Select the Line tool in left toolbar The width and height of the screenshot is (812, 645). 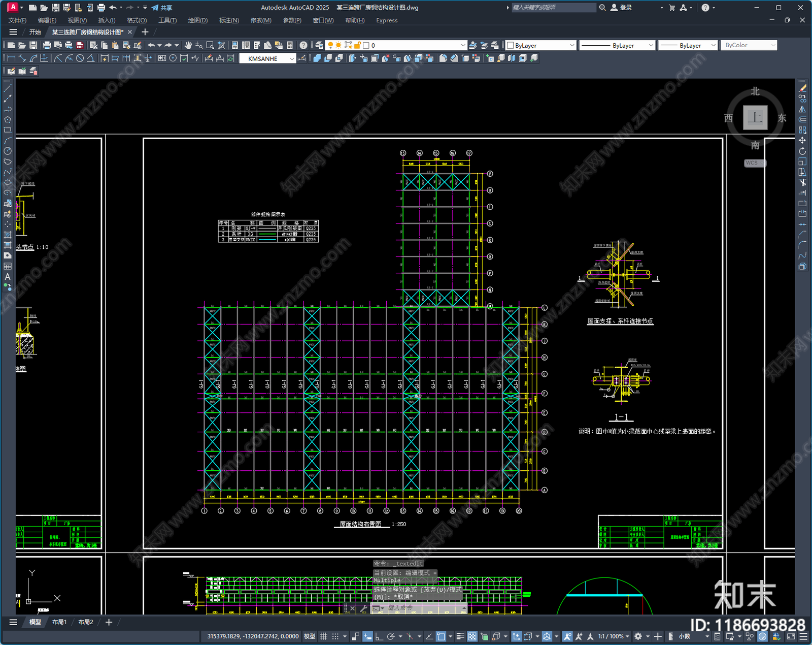pyautogui.click(x=8, y=88)
